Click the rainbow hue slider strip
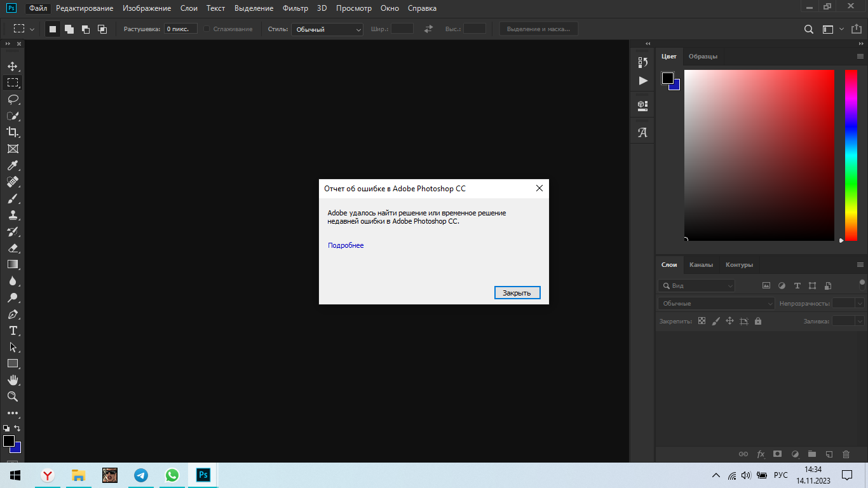Screen dimensions: 868x488 850,155
